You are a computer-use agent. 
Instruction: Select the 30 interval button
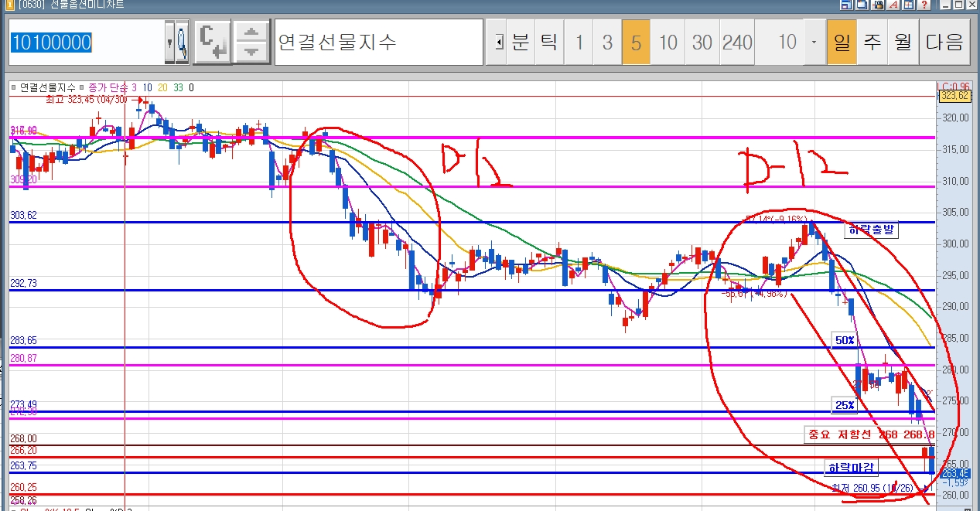(x=702, y=42)
